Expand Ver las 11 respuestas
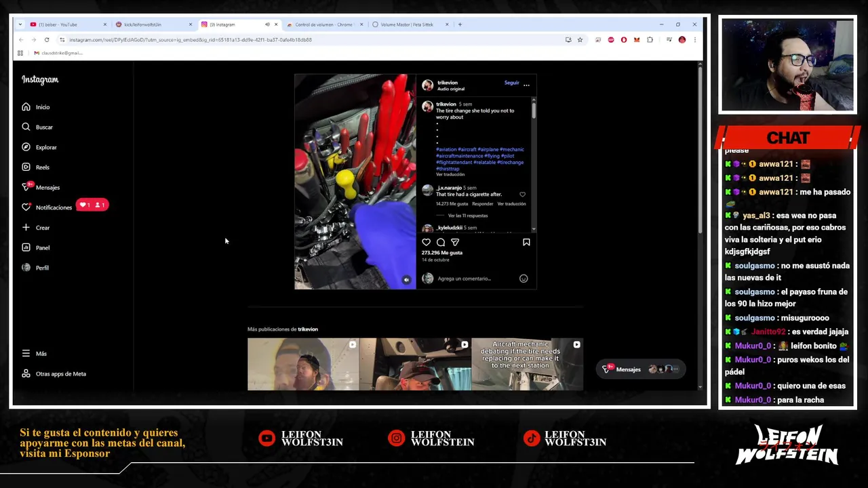The height and width of the screenshot is (488, 868). [x=468, y=216]
